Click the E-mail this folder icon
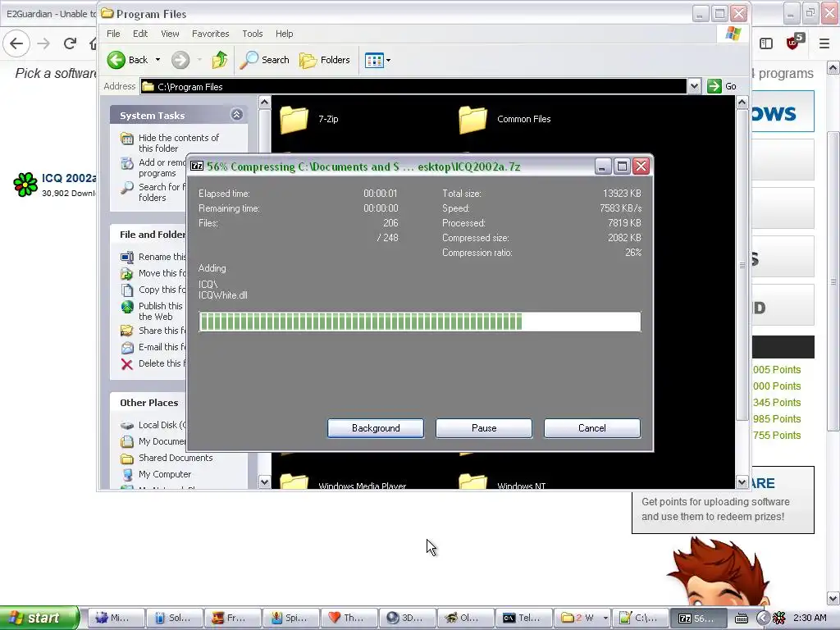 [x=127, y=348]
